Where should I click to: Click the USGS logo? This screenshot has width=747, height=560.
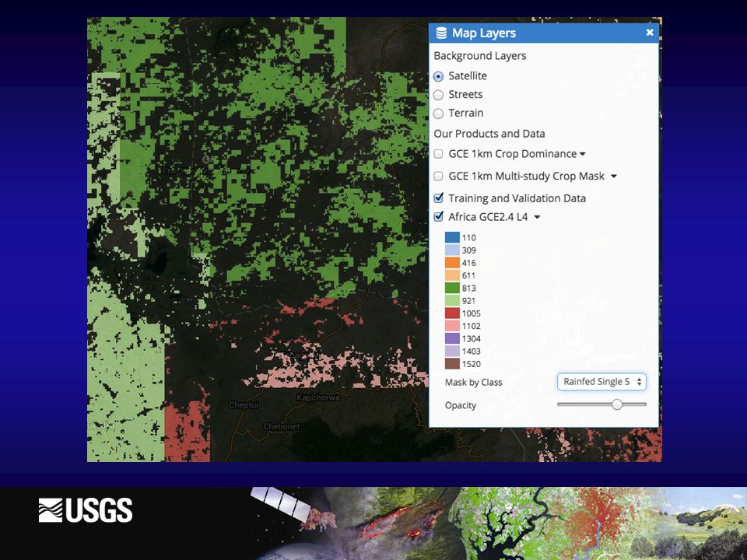pyautogui.click(x=86, y=510)
